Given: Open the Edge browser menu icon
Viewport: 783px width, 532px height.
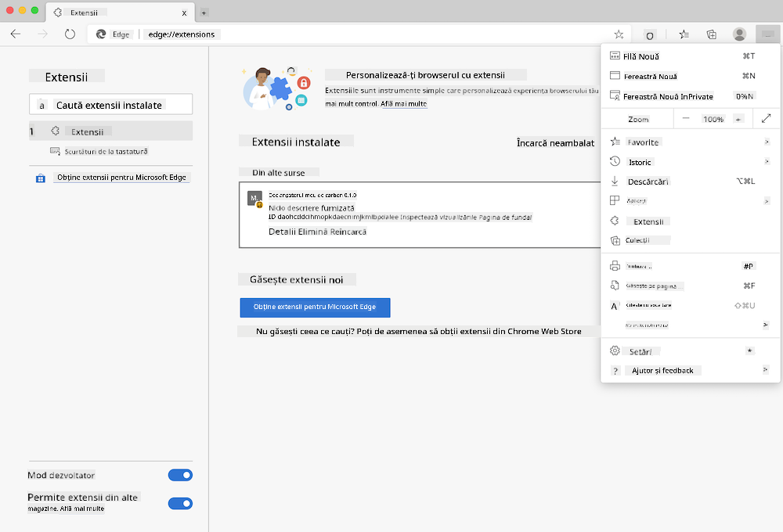Looking at the screenshot, I should pos(767,34).
